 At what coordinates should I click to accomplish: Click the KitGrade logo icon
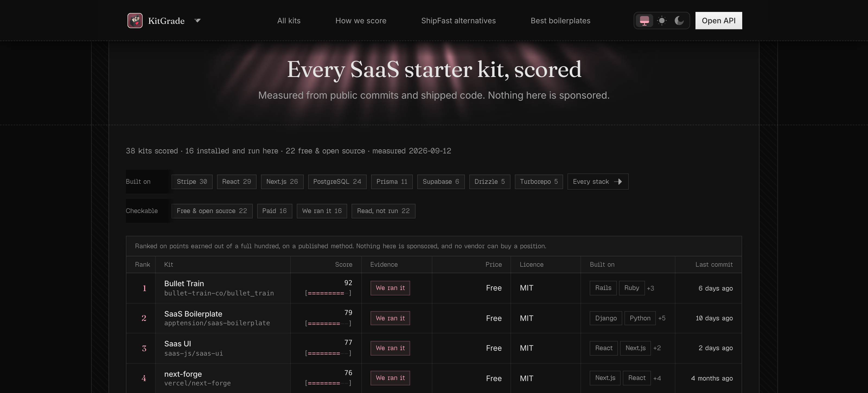tap(135, 21)
